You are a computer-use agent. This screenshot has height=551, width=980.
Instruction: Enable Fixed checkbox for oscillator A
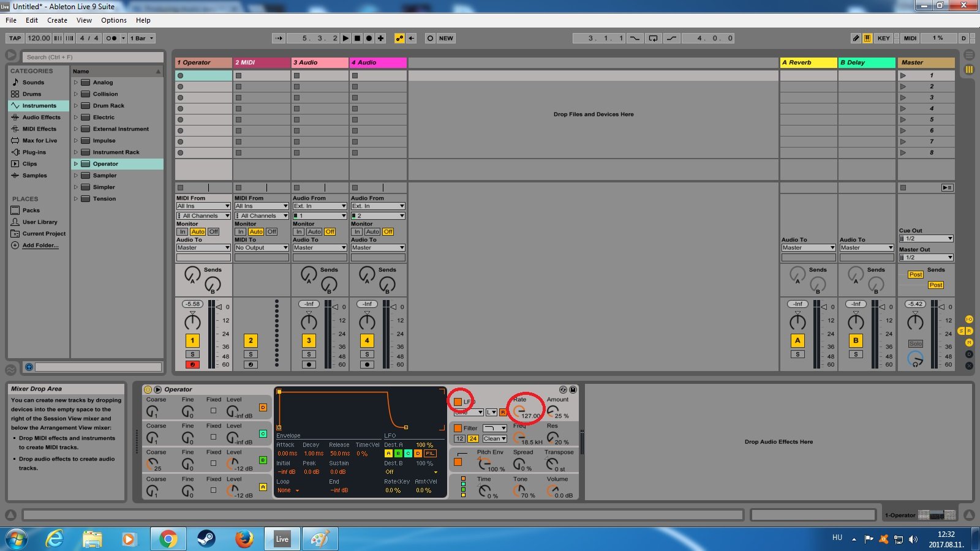pos(213,490)
